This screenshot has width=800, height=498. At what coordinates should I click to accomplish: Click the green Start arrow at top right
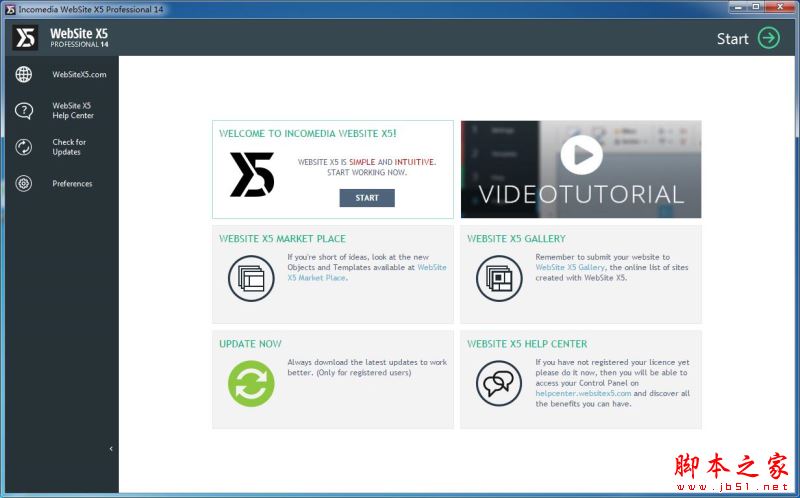[x=768, y=38]
